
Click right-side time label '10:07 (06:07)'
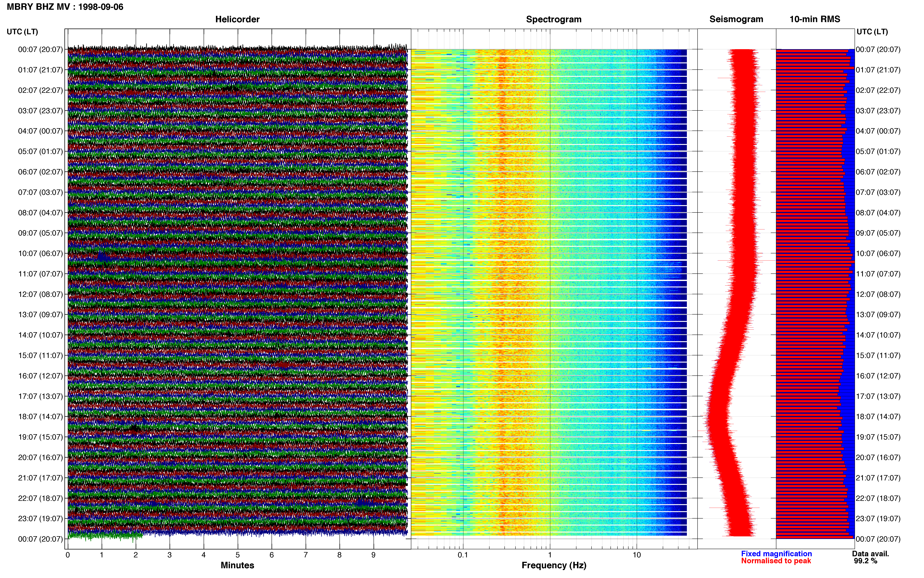(878, 253)
